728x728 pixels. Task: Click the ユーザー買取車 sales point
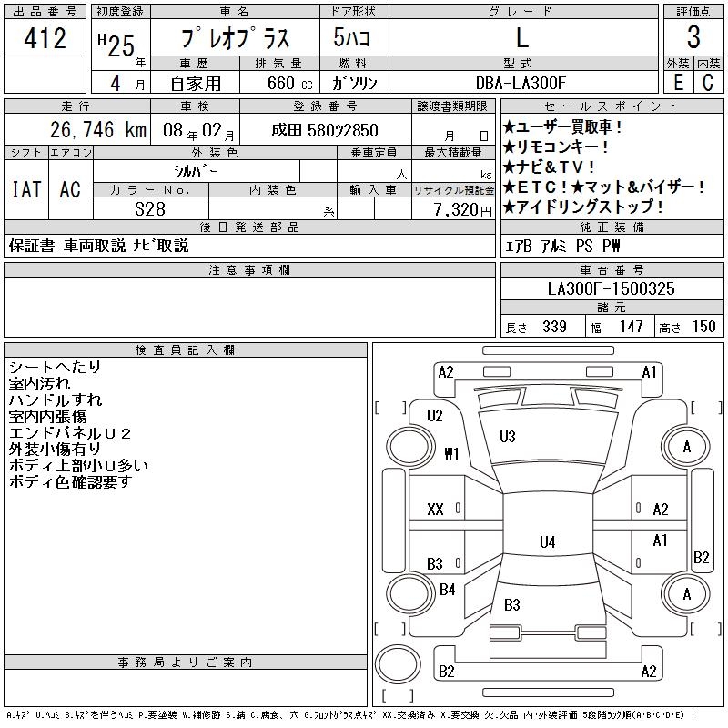coord(563,127)
